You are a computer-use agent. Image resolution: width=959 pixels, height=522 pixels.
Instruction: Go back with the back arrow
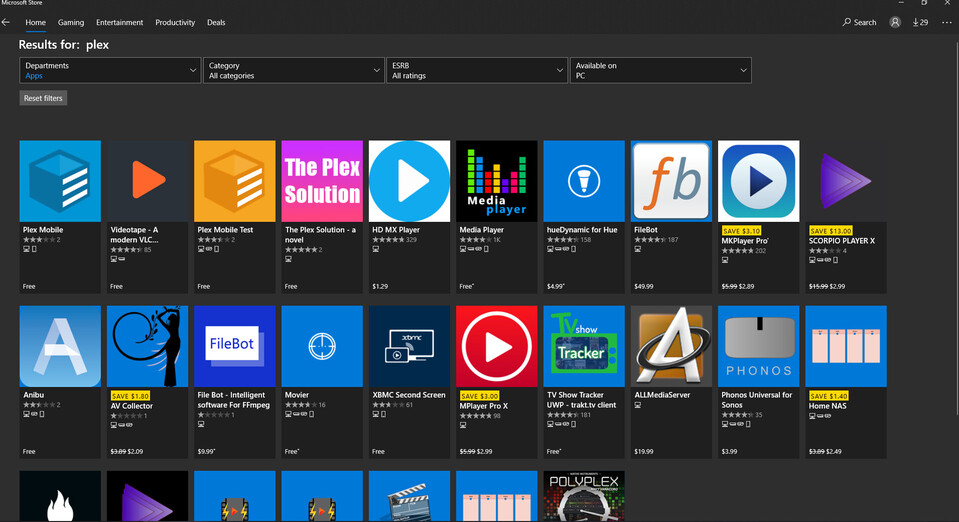point(6,22)
